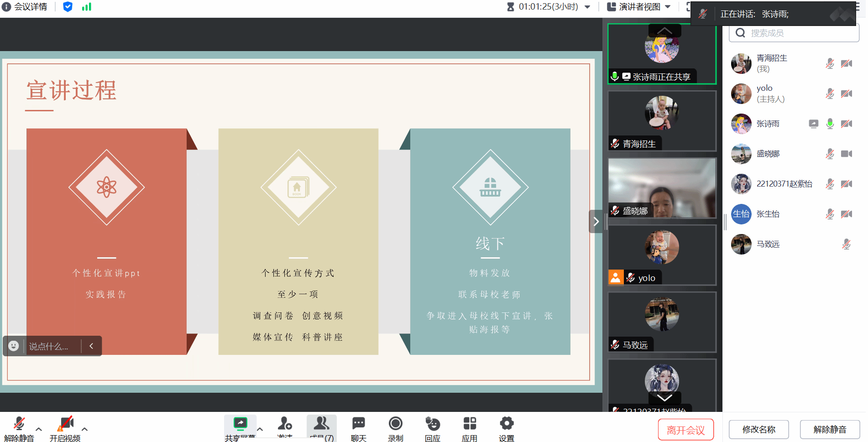Open the apps (应用) icon
Screen dimensions: 868x442
point(469,428)
